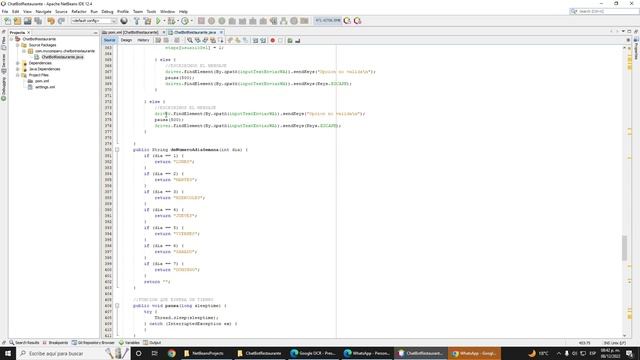Image resolution: width=640 pixels, height=360 pixels.
Task: Open the Navigate menu
Action: point(43,11)
